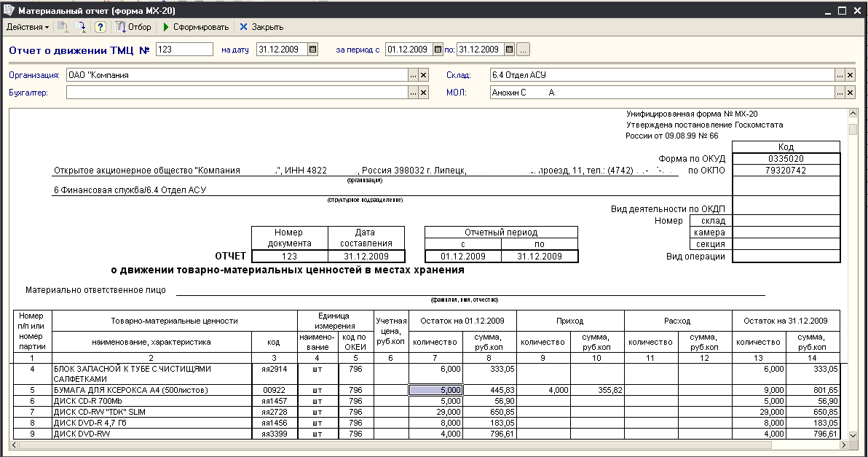Screen dimensions: 868x457
Task: Select приход сумма cell 355,82
Action: click(597, 390)
